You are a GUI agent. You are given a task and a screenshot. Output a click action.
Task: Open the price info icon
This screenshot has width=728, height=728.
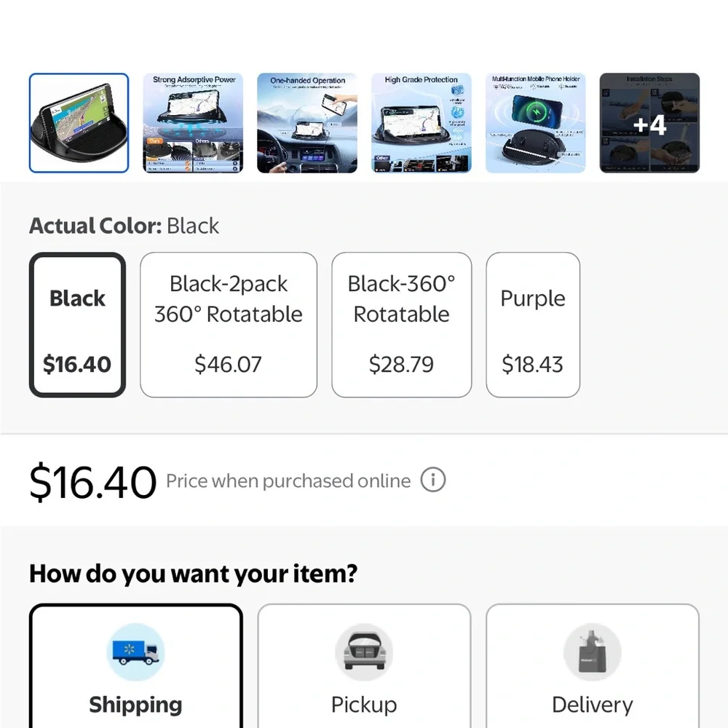(x=432, y=480)
